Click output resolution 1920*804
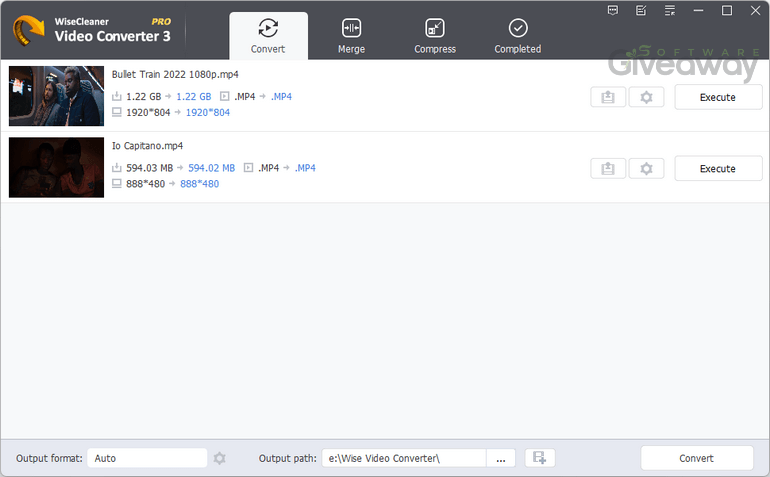Image resolution: width=770 pixels, height=477 pixels. (208, 112)
